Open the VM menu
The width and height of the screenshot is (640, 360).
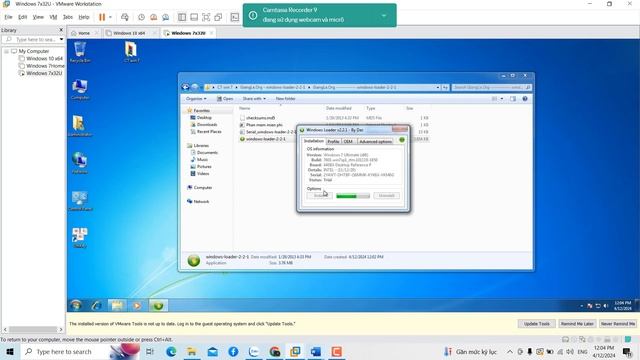tap(53, 17)
